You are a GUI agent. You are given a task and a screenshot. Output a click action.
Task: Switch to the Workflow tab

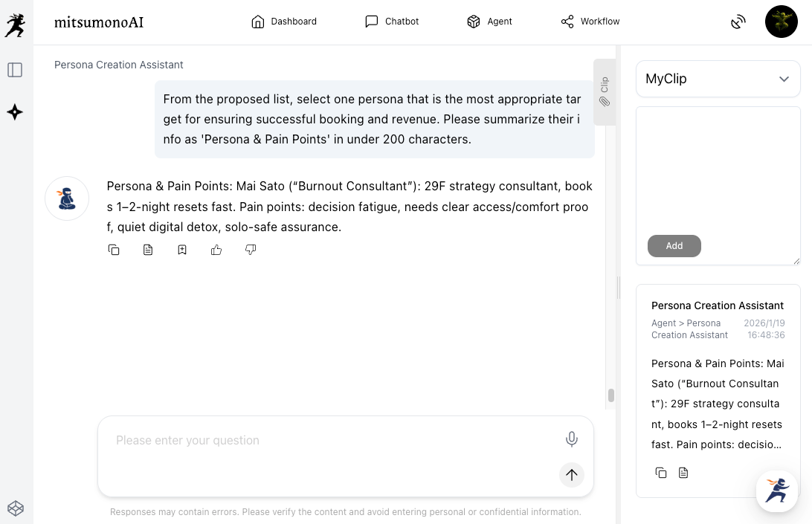point(590,22)
